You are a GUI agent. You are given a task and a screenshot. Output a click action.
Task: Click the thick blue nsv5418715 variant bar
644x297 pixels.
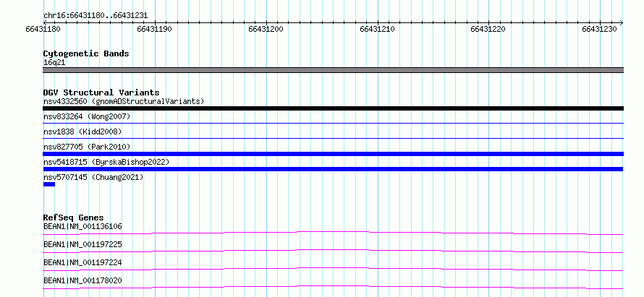click(333, 169)
